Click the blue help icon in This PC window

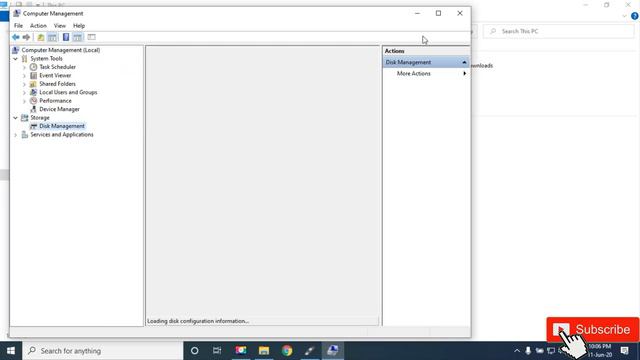coord(635,16)
